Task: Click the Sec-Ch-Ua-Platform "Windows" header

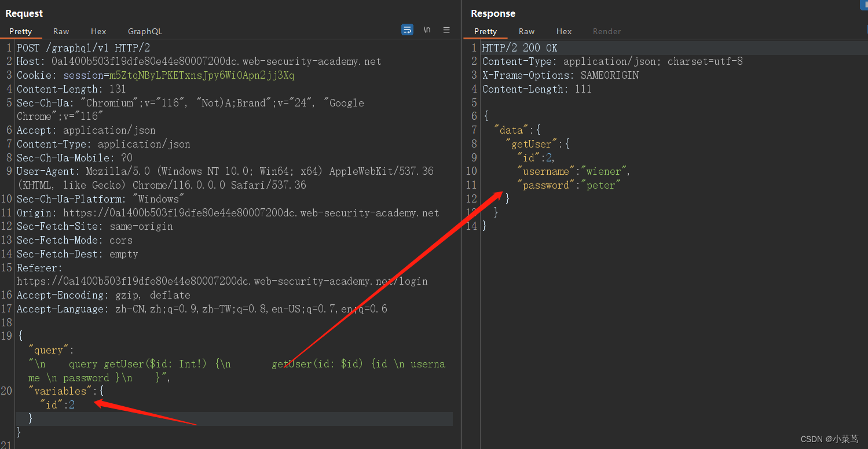Action: click(100, 199)
